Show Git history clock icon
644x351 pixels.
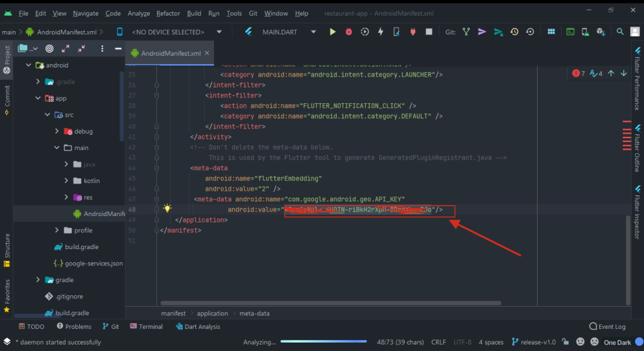pos(514,32)
